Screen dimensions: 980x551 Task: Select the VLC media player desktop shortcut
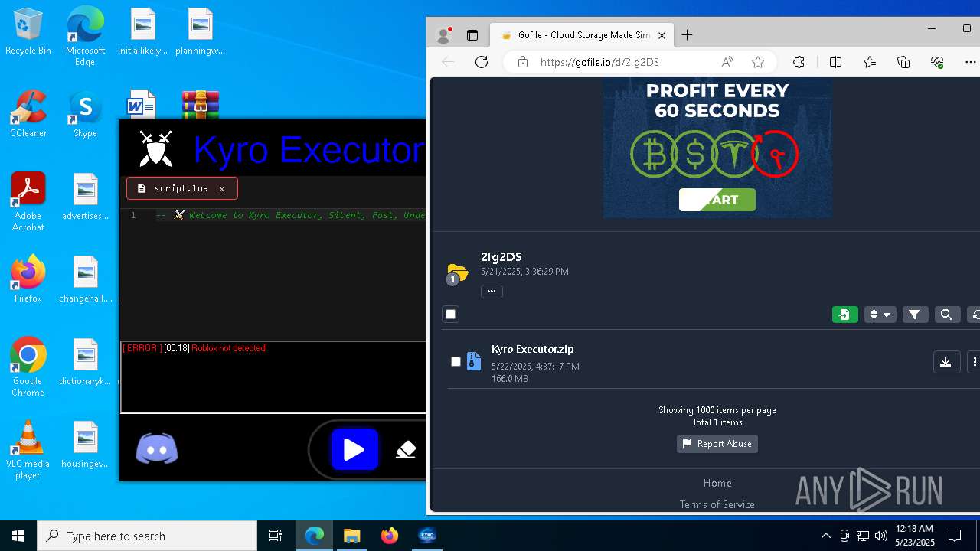tap(28, 450)
